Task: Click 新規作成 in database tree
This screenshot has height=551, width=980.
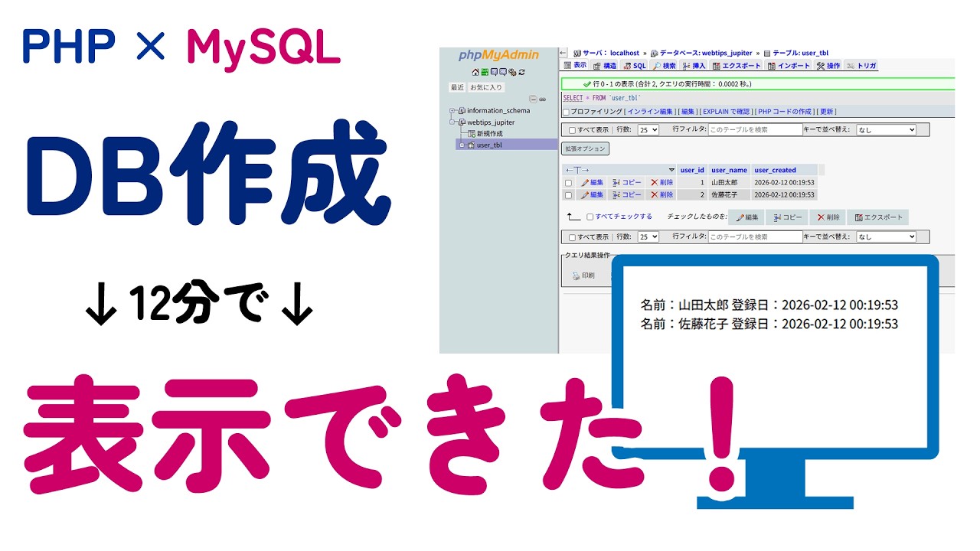Action: (x=489, y=134)
